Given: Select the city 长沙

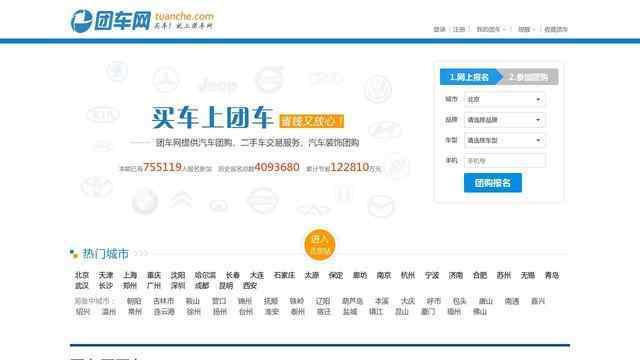Looking at the screenshot, I should point(106,286).
